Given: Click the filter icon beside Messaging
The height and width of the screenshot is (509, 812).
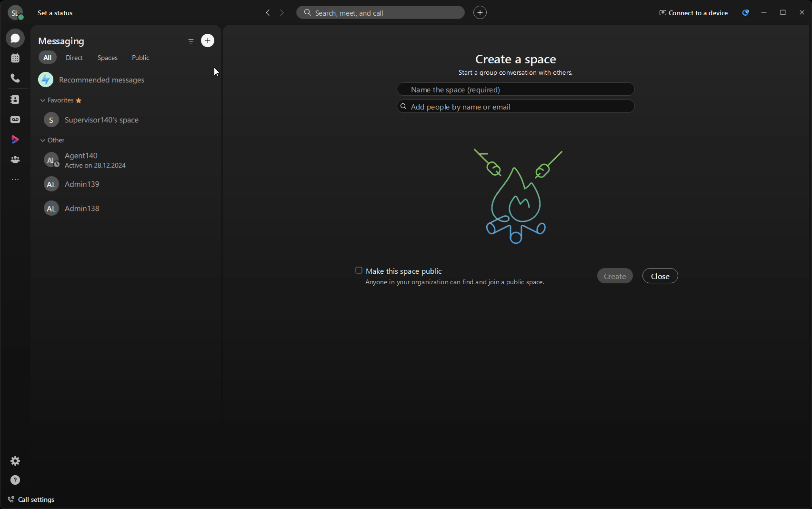Looking at the screenshot, I should [x=191, y=41].
